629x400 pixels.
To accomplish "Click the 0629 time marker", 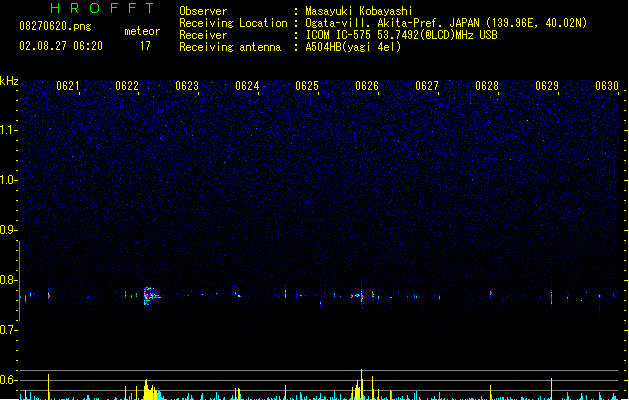I will 547,86.
